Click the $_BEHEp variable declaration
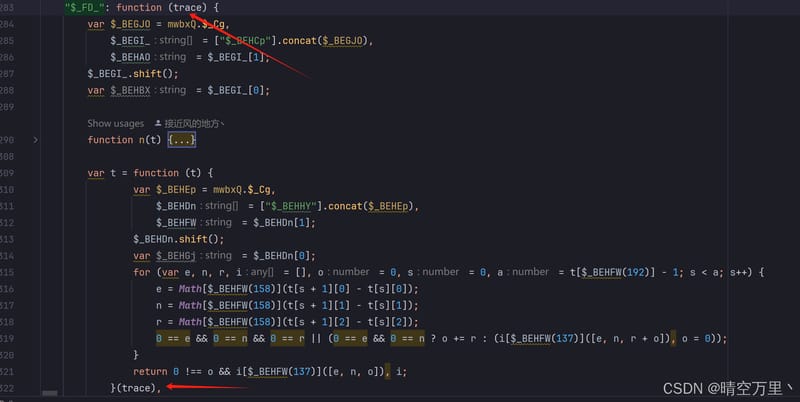 [x=176, y=190]
